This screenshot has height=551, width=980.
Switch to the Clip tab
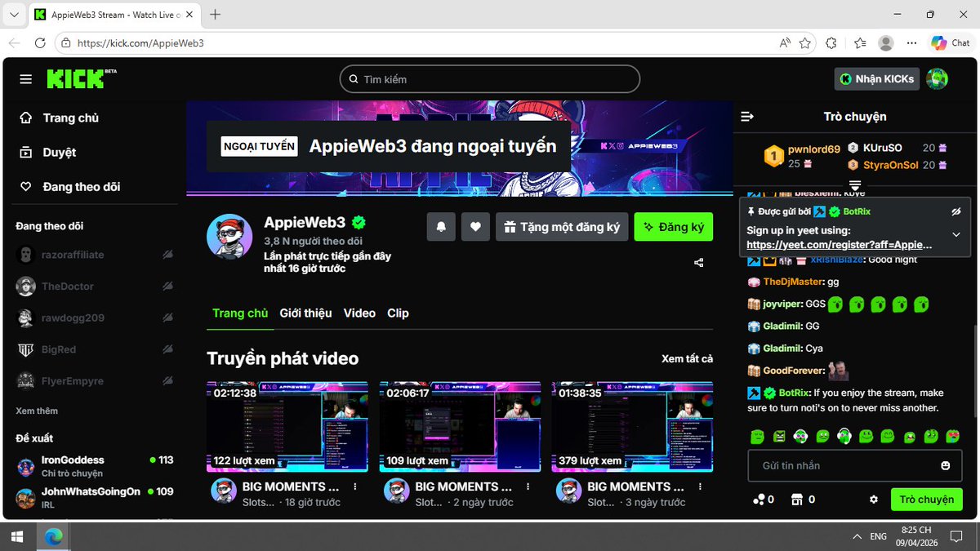tap(398, 313)
